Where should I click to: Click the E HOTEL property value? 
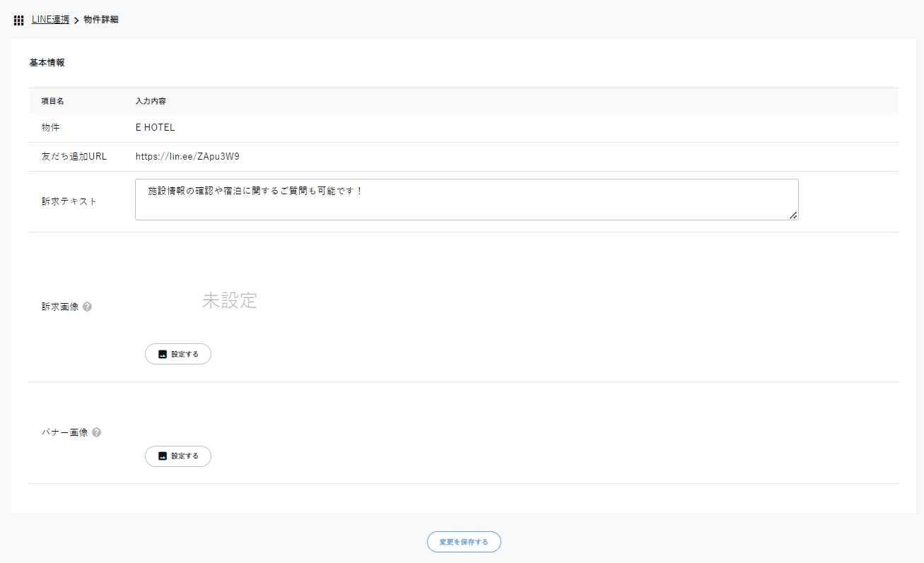(155, 128)
